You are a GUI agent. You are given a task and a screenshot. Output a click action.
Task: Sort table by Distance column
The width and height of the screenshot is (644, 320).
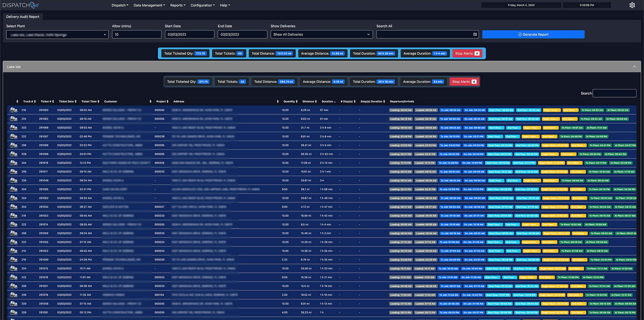(310, 102)
